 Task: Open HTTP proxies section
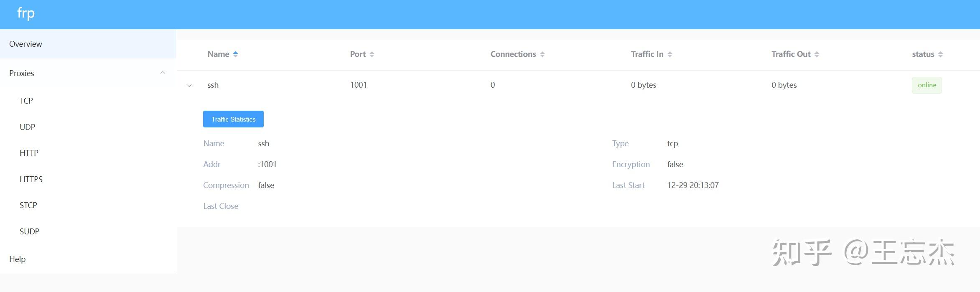tap(29, 153)
